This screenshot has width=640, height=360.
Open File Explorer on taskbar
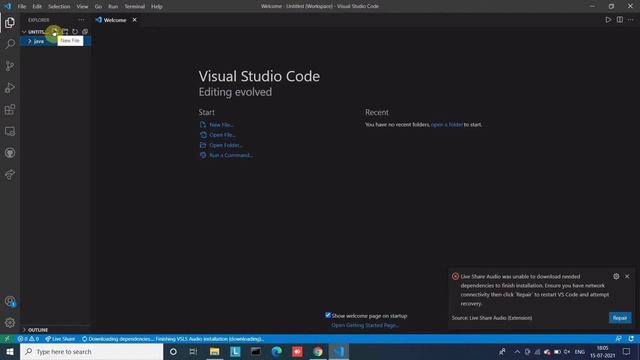click(214, 351)
